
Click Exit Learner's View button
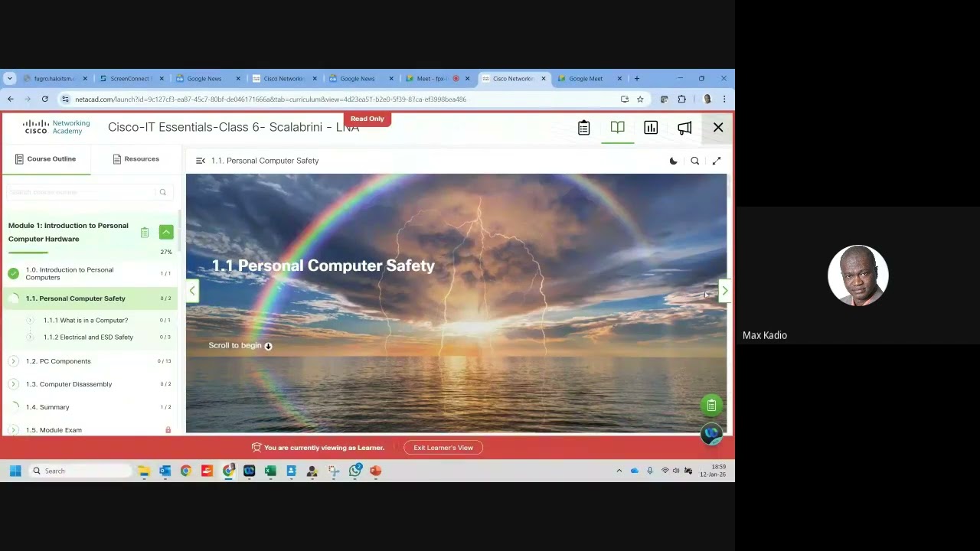443,448
